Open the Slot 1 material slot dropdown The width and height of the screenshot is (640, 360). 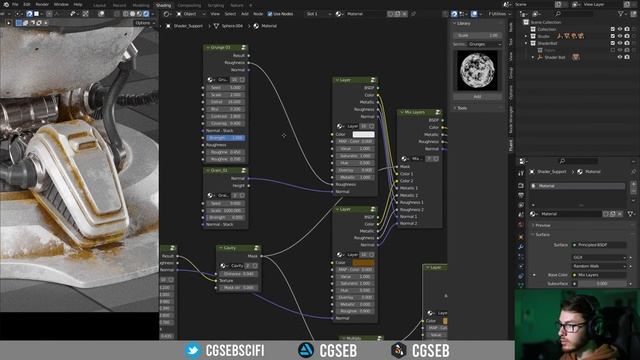click(x=318, y=14)
